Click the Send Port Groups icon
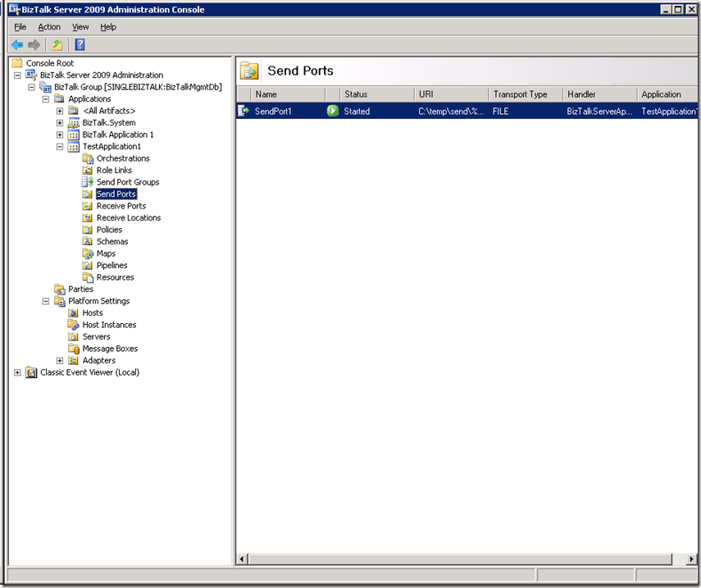This screenshot has width=701, height=588. 88,182
